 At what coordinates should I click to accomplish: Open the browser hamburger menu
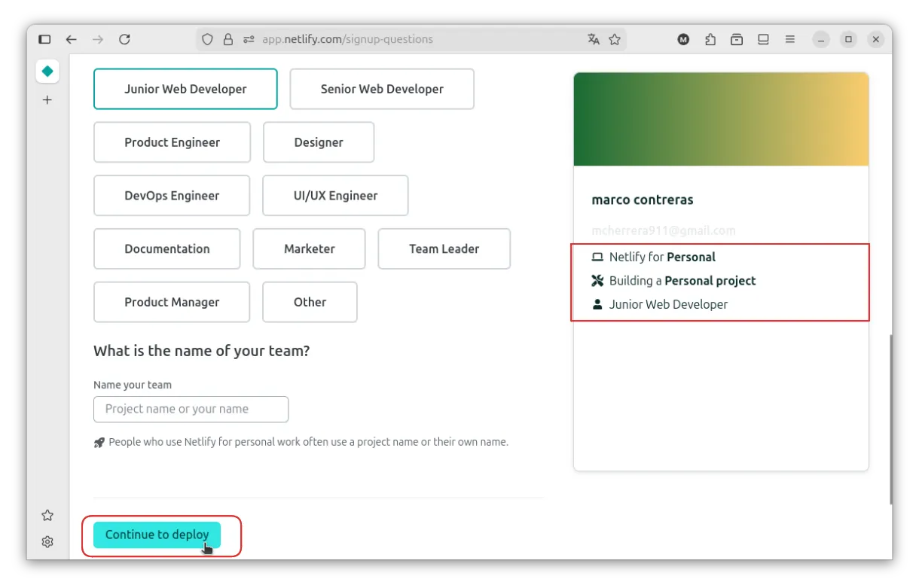coord(789,39)
